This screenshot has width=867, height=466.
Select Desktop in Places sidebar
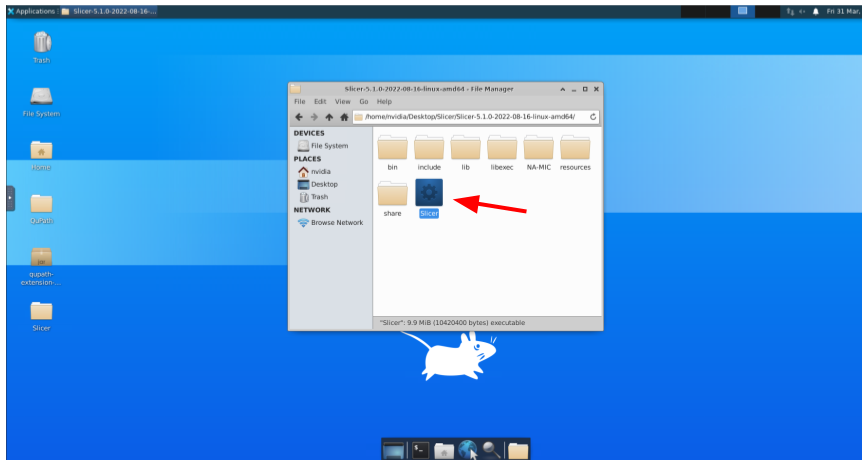click(323, 184)
